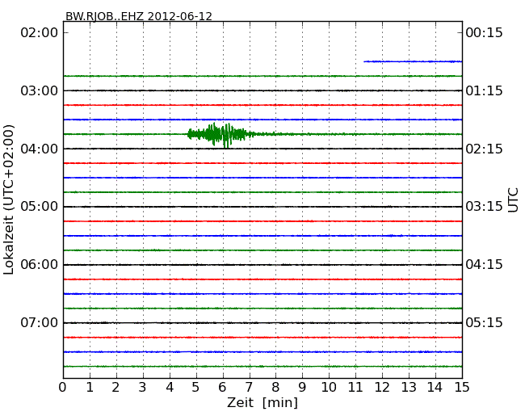
Task: Select the 13 minute tick label
Action: click(409, 388)
